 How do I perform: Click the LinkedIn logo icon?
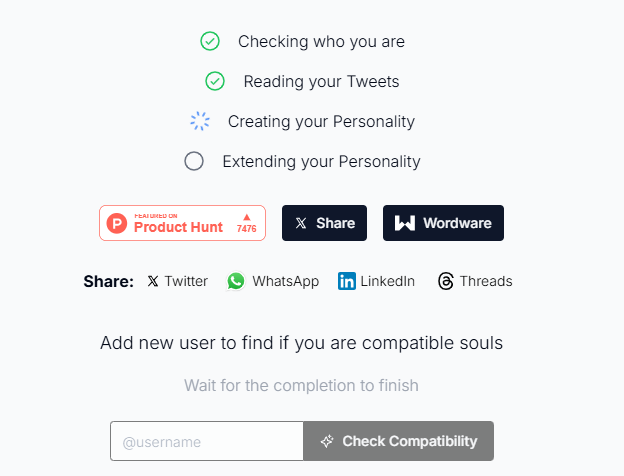(x=347, y=281)
